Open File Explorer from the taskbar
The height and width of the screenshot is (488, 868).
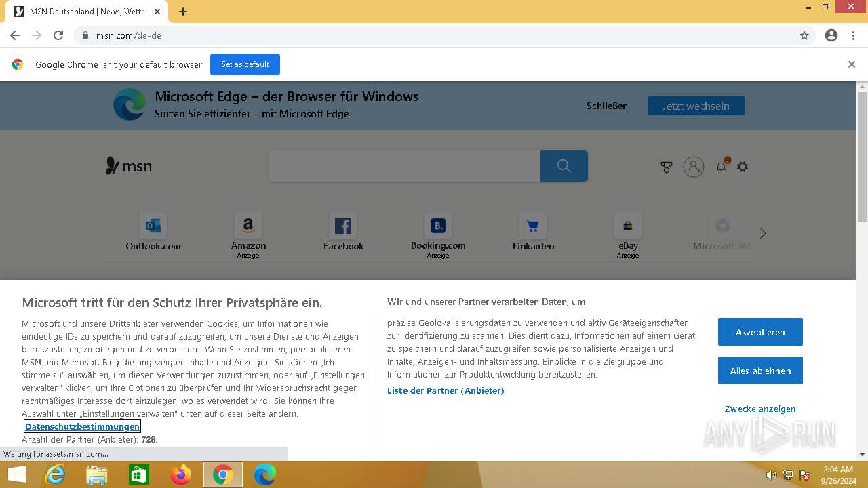click(97, 474)
